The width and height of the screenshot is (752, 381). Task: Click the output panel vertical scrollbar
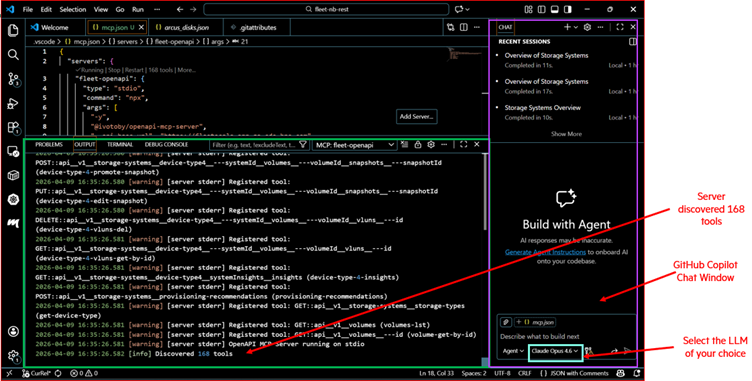coord(485,192)
